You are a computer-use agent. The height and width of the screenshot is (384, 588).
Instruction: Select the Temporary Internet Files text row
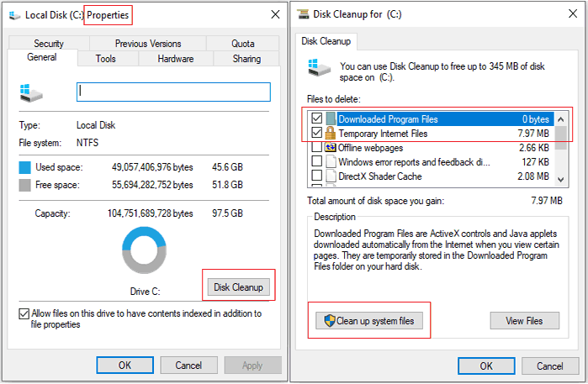coord(383,134)
